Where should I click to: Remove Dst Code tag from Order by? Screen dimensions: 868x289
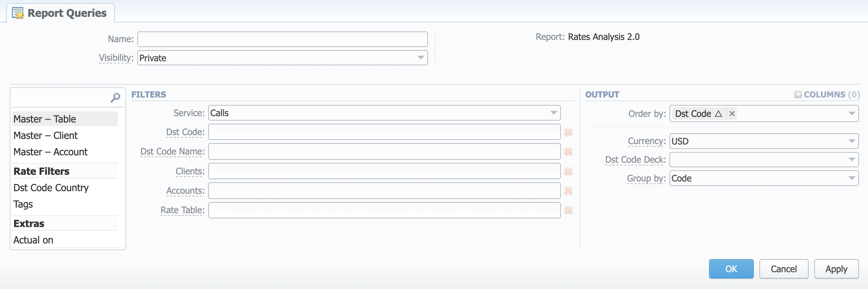732,114
